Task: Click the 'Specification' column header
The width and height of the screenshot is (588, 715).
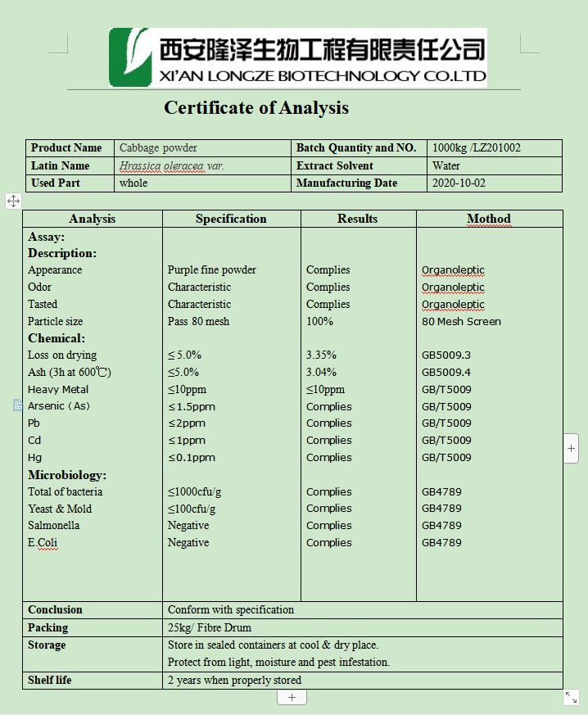Action: (x=231, y=219)
